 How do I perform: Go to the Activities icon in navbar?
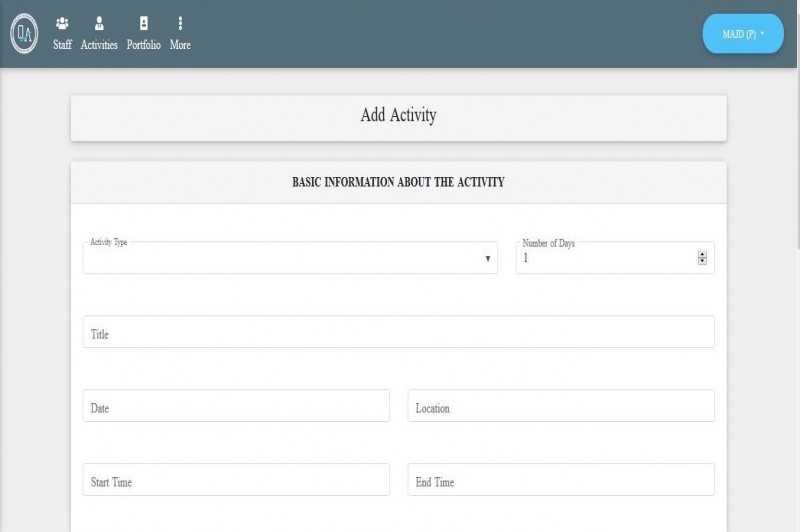(99, 23)
